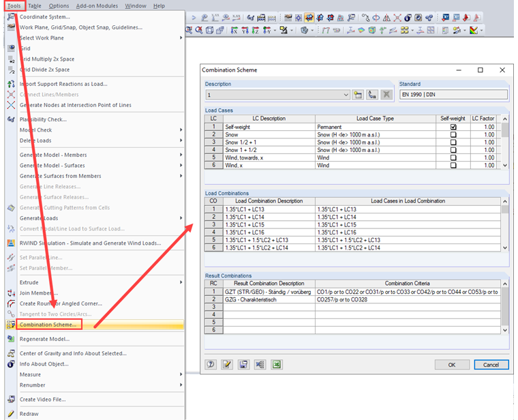Click the highlighted active toolbar button in top row
Viewport: 518px width, 420px height.
pyautogui.click(x=309, y=18)
